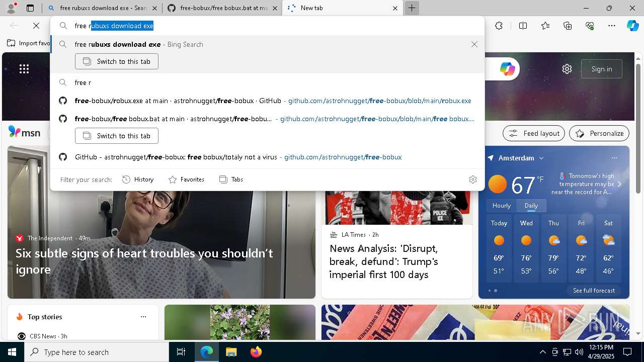Open the Extensions icon in toolbar
Image resolution: width=644 pixels, height=362 pixels.
499,26
